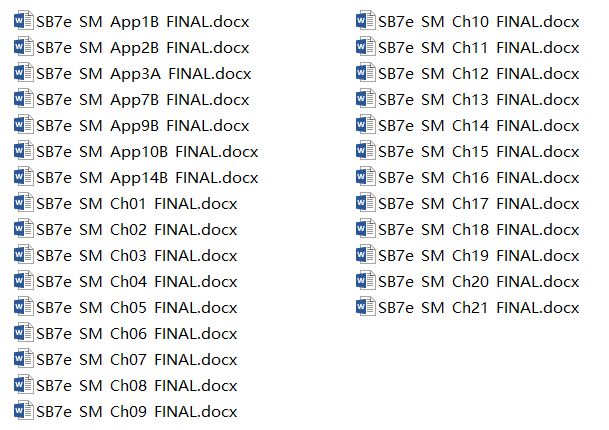The height and width of the screenshot is (430, 609).
Task: Click file name SB7e SM Ch20 FINAL.docx
Action: pos(479,282)
